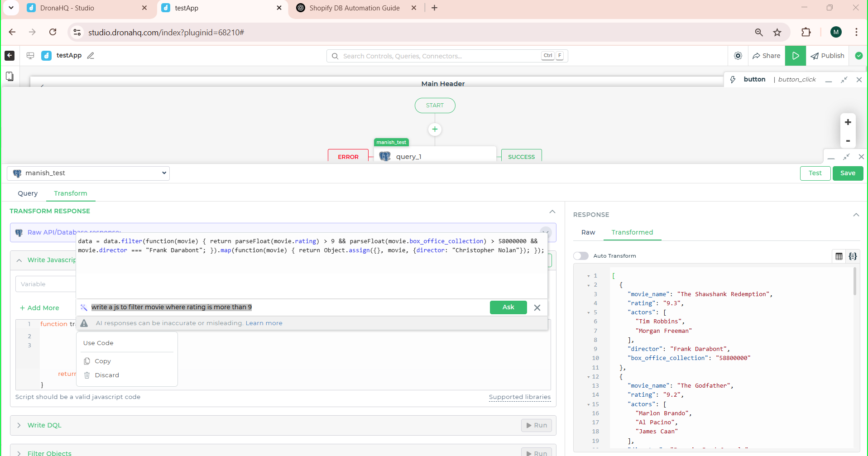Add a step with the plus node
Image resolution: width=868 pixels, height=456 pixels.
435,130
